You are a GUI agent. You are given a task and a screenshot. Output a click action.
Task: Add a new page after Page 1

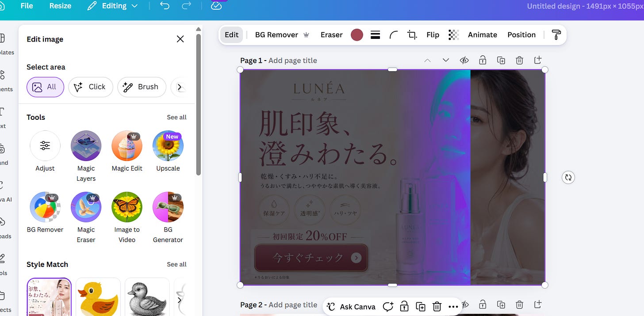click(x=538, y=60)
